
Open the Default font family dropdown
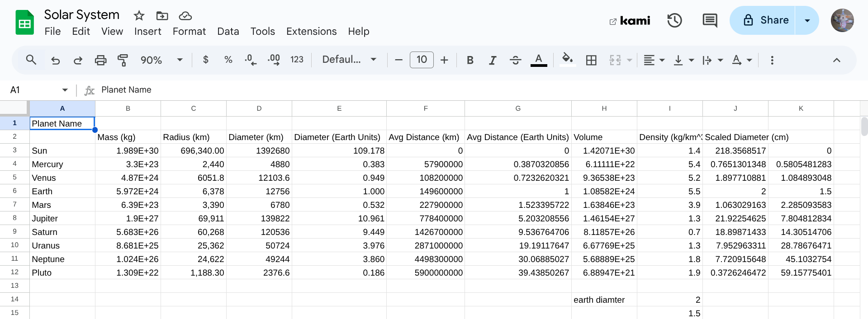coord(349,60)
